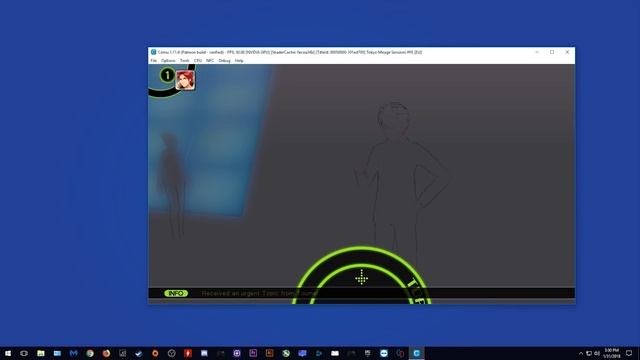Screen dimensions: 640x360
Task: Open the taskbar clock and calendar
Action: 612,353
